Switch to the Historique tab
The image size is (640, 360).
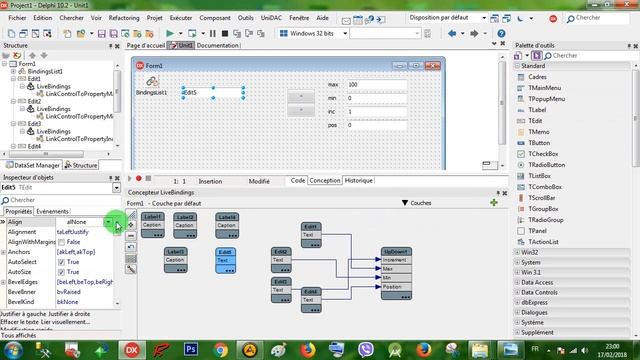(x=358, y=180)
